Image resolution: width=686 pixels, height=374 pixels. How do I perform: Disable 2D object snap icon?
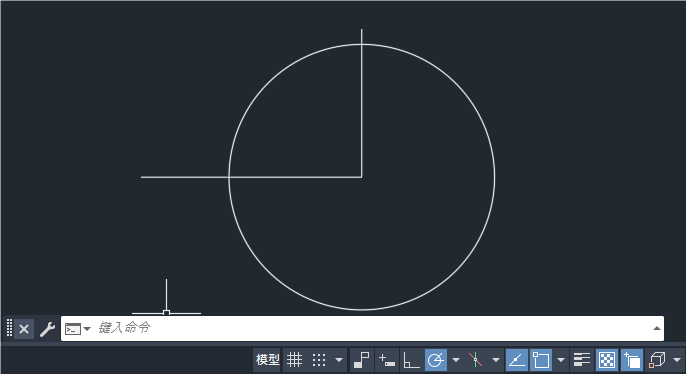[x=541, y=360]
